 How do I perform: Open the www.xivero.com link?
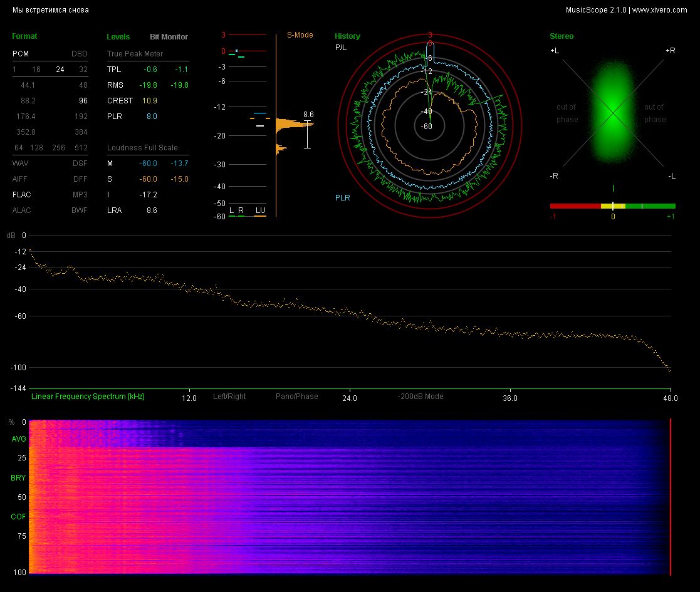tap(659, 10)
